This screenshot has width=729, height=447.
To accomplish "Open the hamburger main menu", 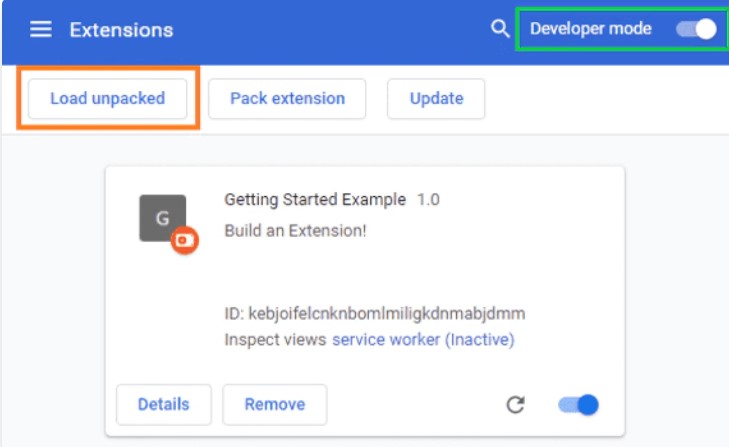I will pos(41,29).
